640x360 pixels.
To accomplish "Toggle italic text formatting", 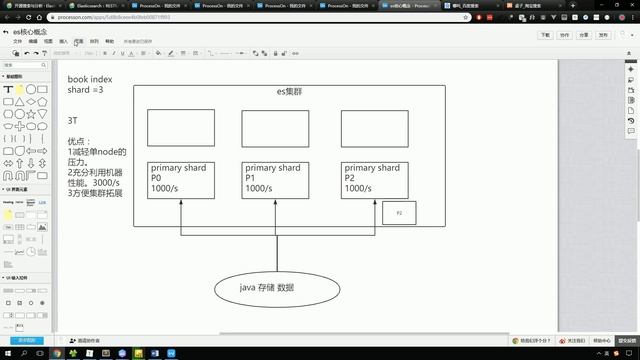I will pyautogui.click(x=113, y=53).
